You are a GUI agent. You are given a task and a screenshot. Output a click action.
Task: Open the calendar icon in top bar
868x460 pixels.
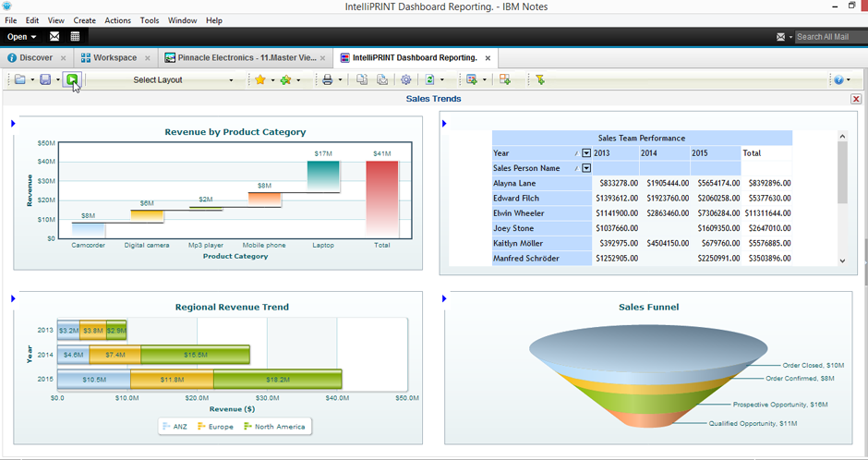click(x=75, y=37)
